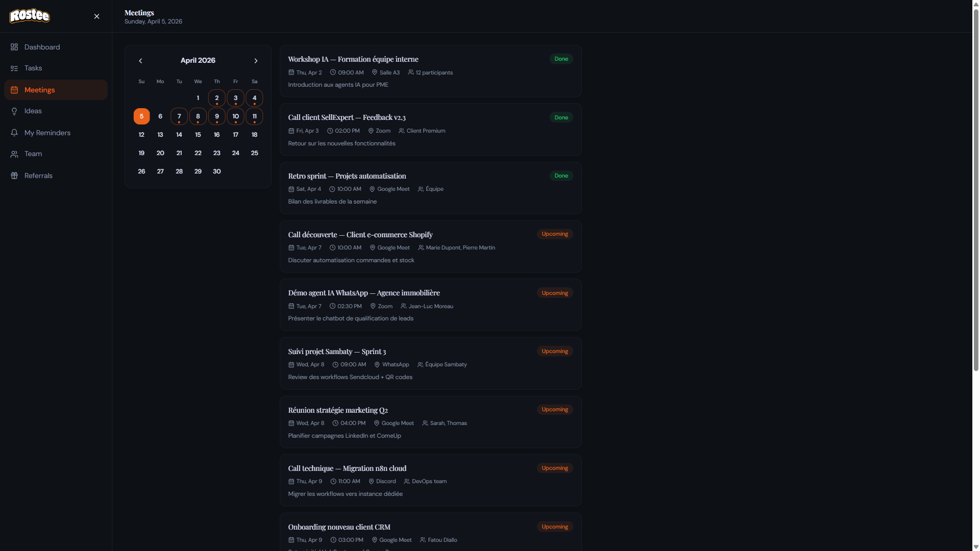Go to next month in calendar
The height and width of the screenshot is (551, 980).
pos(256,61)
